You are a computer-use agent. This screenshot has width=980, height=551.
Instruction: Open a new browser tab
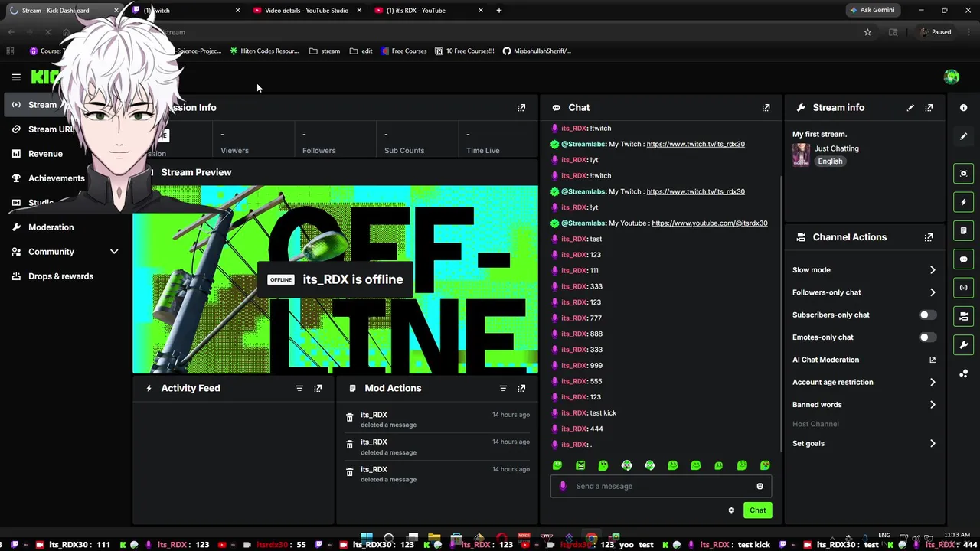(499, 11)
